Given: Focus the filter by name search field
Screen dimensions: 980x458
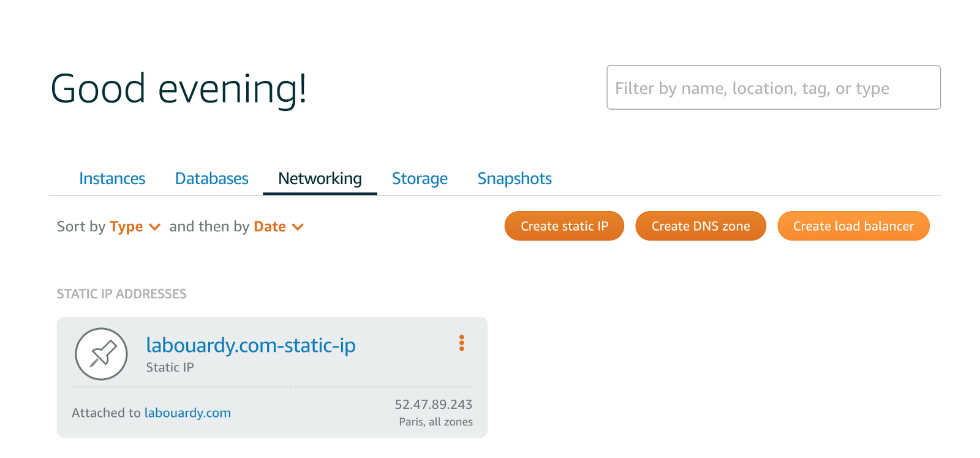Looking at the screenshot, I should pos(773,88).
